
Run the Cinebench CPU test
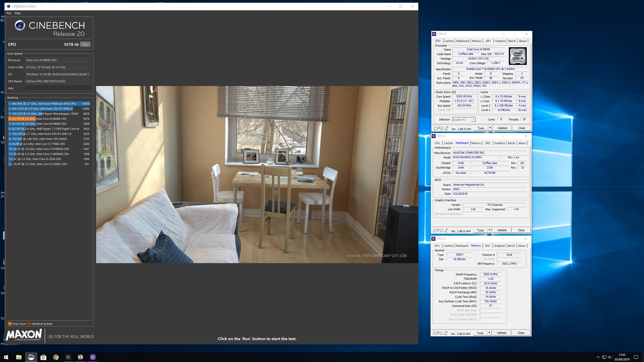[85, 45]
